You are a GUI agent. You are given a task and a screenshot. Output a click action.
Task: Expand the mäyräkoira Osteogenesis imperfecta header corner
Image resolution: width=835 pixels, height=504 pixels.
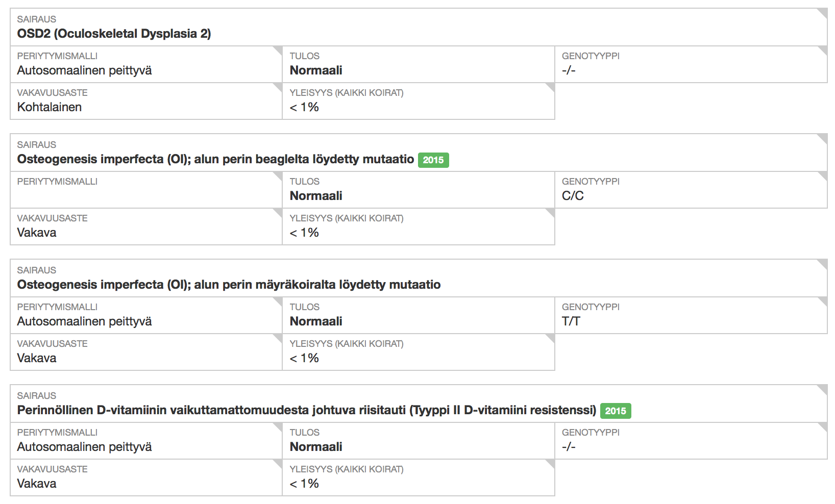coord(823,263)
